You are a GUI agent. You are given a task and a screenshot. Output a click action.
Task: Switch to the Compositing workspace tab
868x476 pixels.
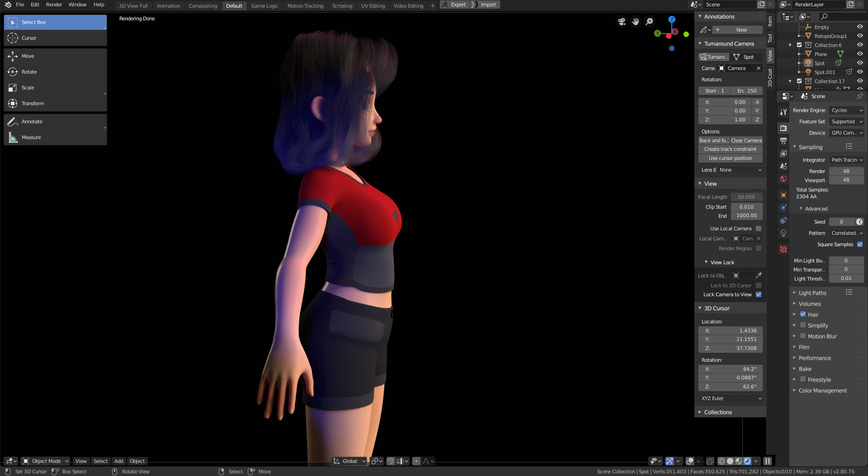click(203, 6)
